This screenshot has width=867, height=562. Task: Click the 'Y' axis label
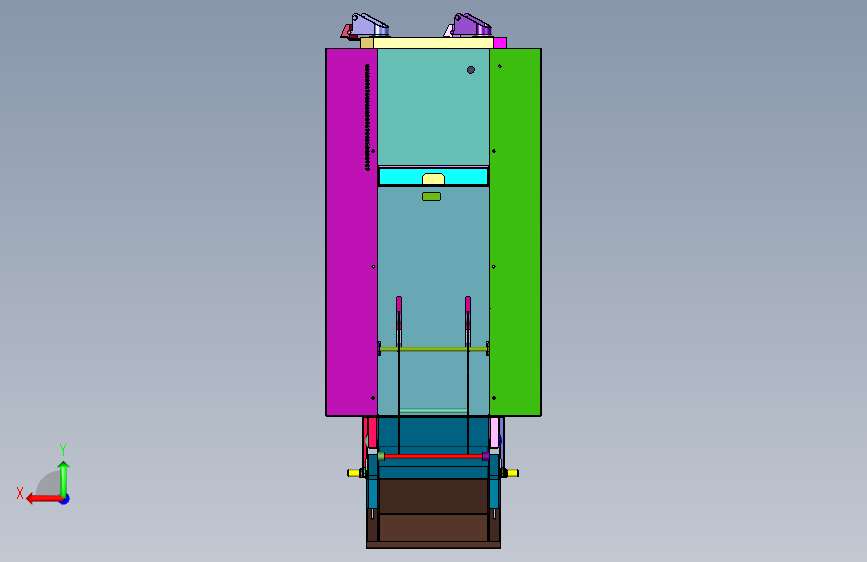click(x=63, y=450)
